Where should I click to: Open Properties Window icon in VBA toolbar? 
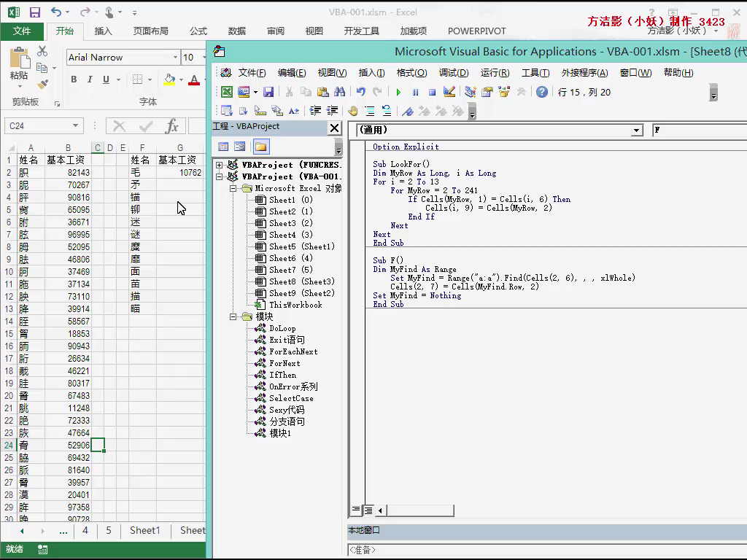487,92
